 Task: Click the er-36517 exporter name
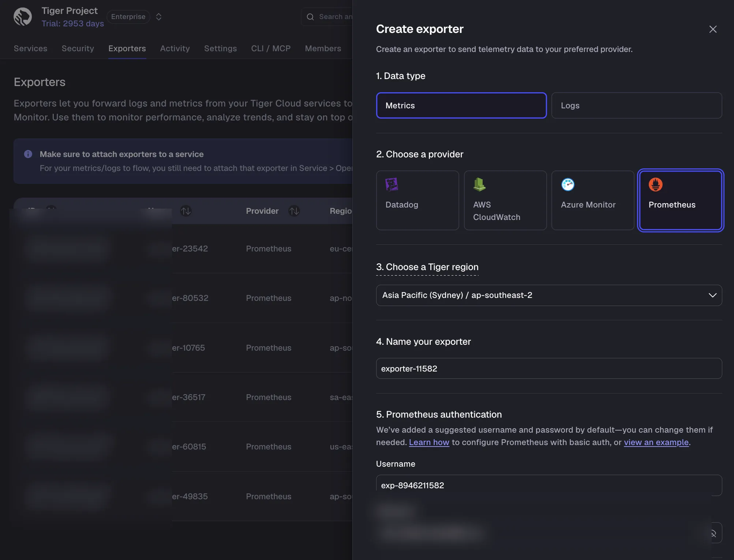tap(189, 397)
